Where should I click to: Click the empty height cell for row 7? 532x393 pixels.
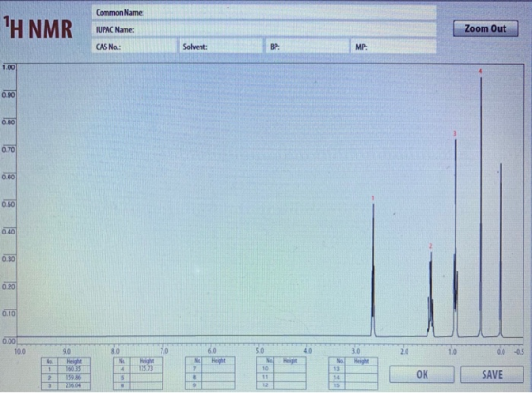coord(218,368)
